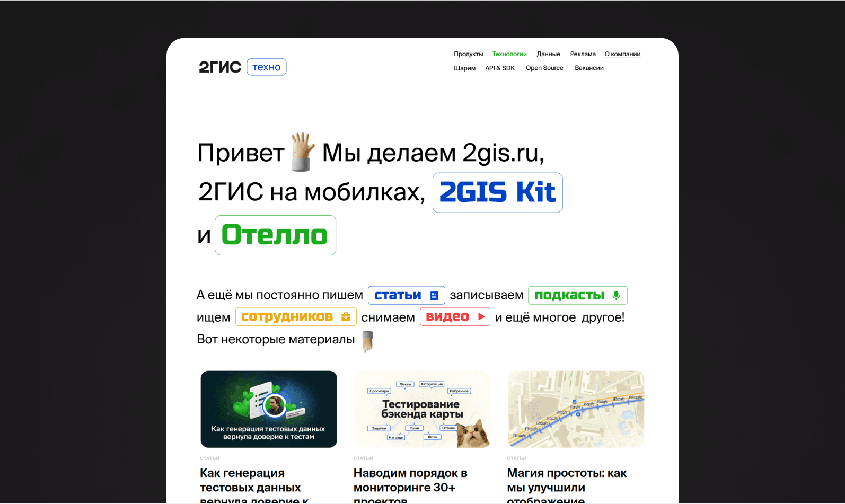Open the сотрудников tag button
Screen dimensions: 845x504
click(x=295, y=317)
